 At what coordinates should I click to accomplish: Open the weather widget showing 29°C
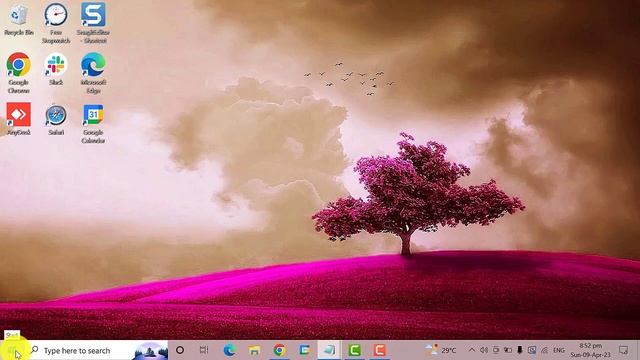[x=441, y=350]
